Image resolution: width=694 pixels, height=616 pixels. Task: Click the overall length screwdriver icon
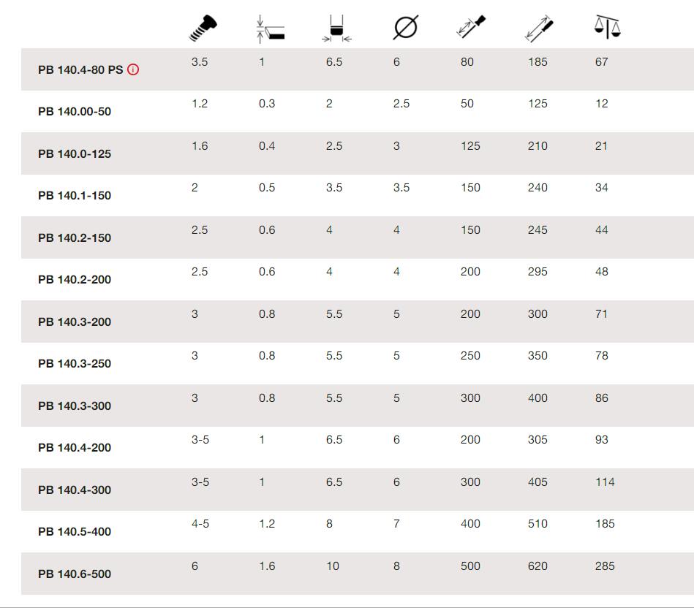click(x=539, y=28)
